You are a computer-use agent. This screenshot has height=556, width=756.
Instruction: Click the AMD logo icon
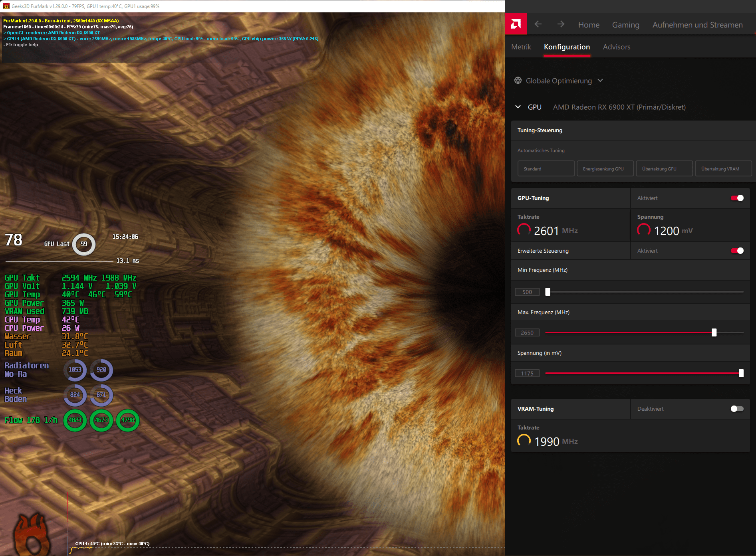coord(516,24)
